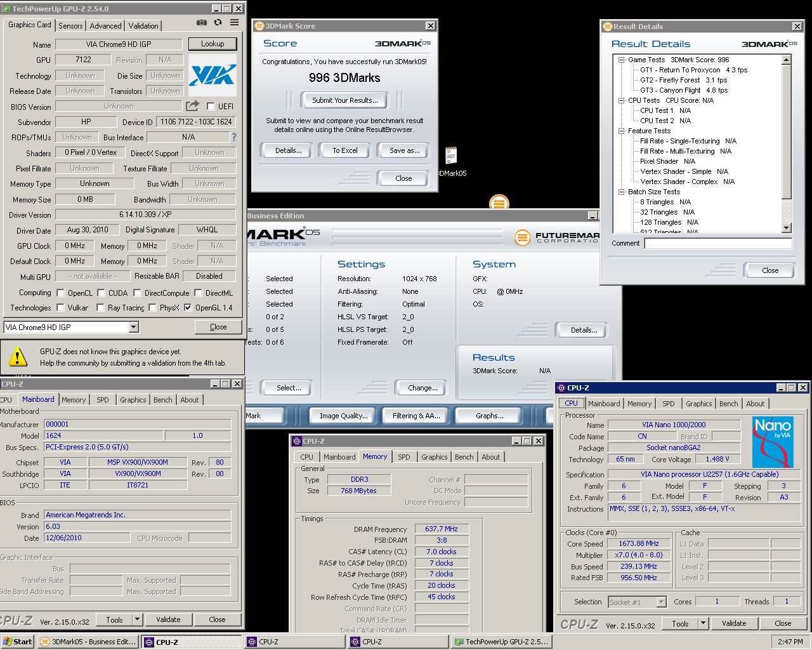Toggle the UEFI checkbox
812x650 pixels.
pos(211,107)
